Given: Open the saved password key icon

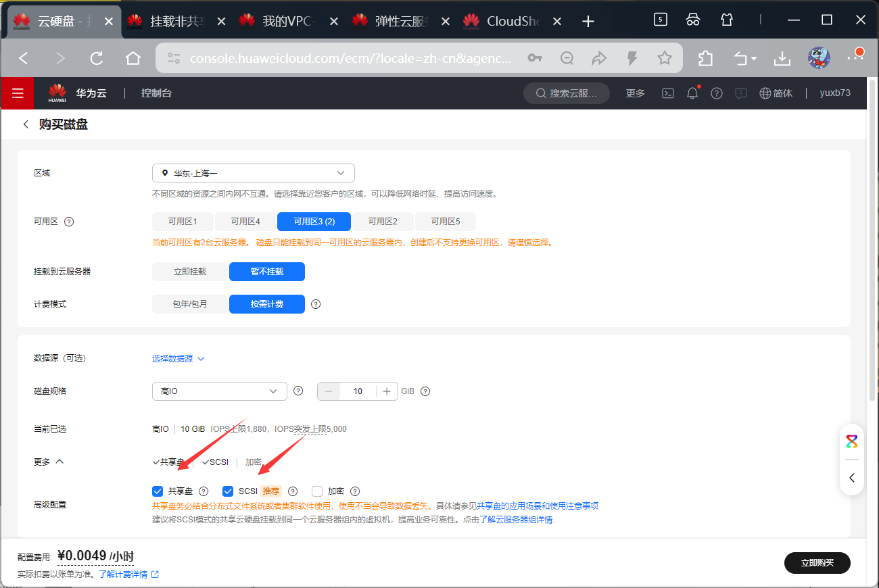Looking at the screenshot, I should click(535, 58).
